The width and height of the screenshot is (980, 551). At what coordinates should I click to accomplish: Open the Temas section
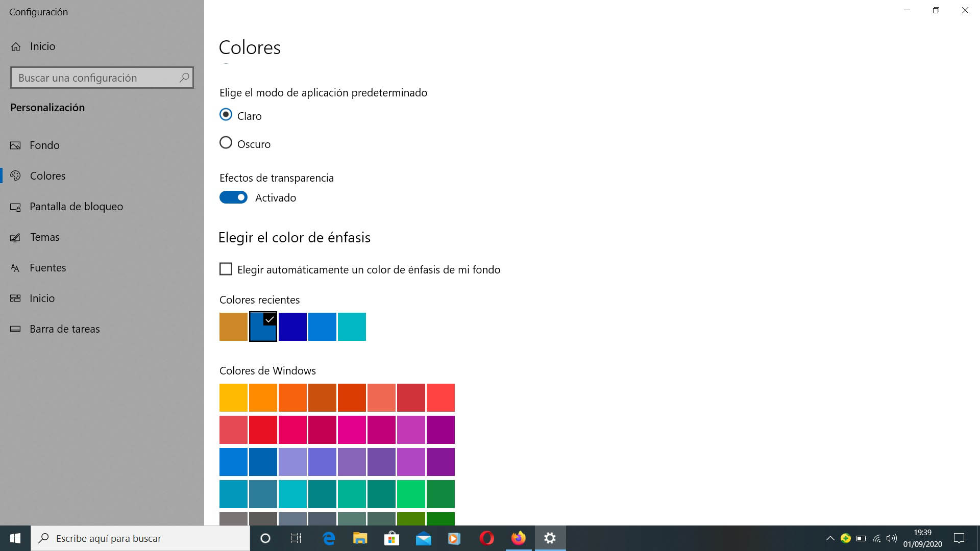pyautogui.click(x=44, y=237)
